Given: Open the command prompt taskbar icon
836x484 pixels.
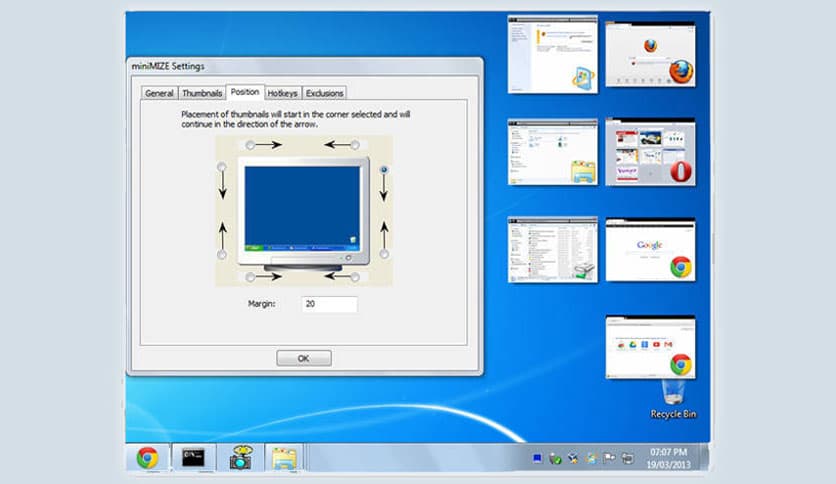Looking at the screenshot, I should (193, 457).
